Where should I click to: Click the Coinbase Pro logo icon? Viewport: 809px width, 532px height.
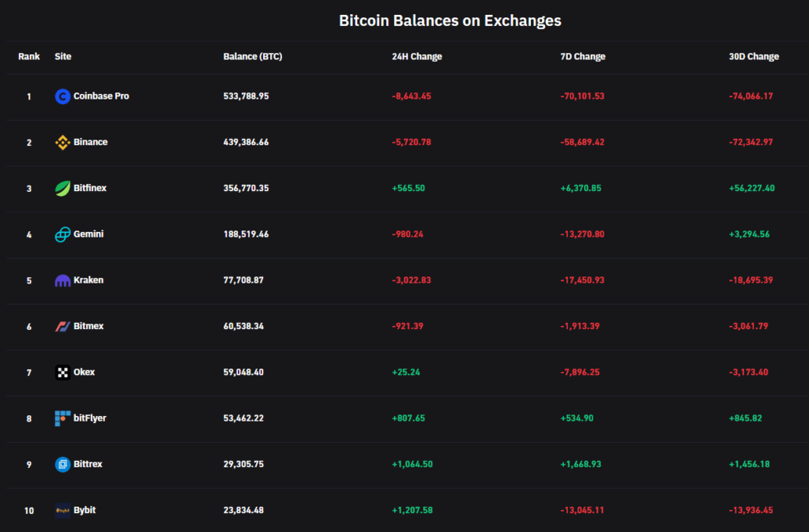point(62,96)
